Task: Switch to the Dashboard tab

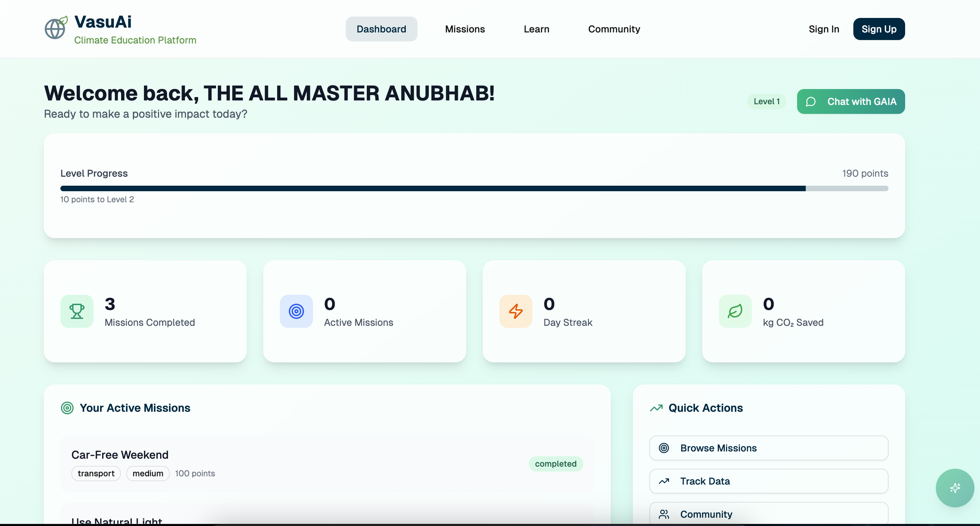Action: click(x=381, y=29)
